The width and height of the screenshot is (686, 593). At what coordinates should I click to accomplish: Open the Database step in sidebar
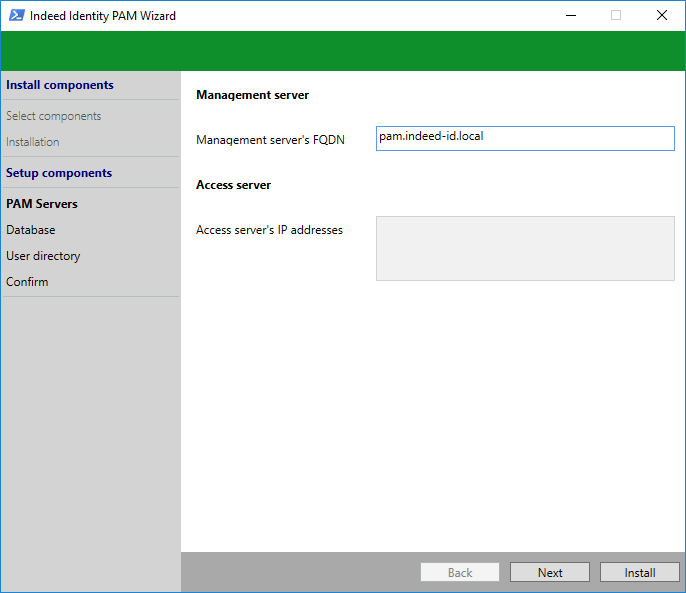click(31, 230)
